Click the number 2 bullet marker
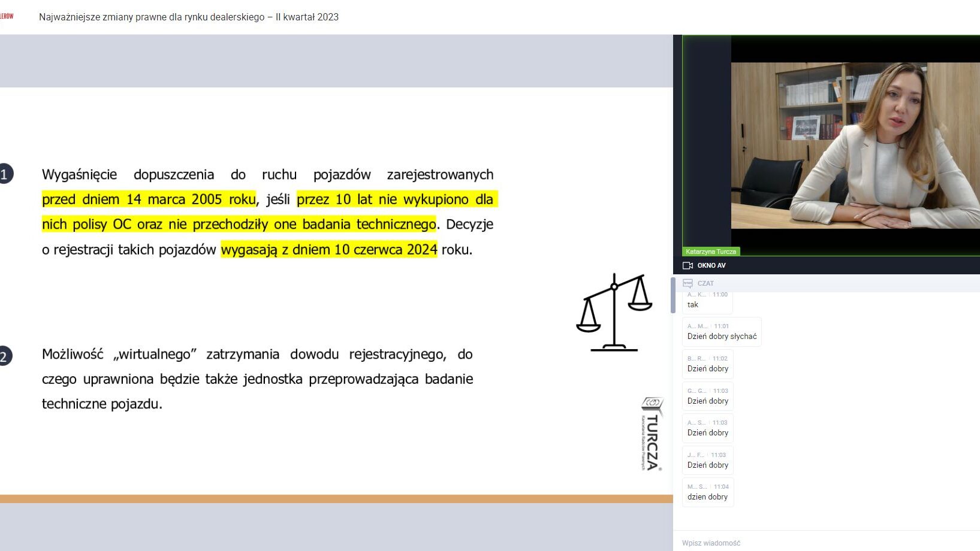The image size is (980, 551). 5,356
